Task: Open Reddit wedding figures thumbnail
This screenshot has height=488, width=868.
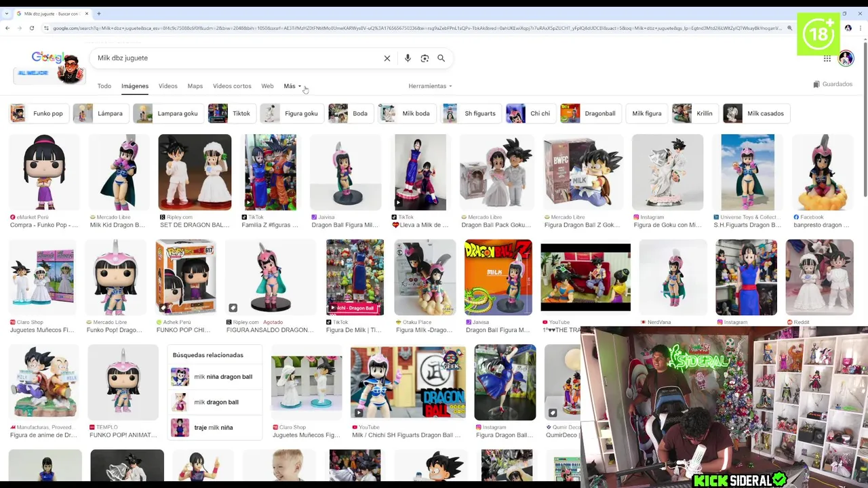Action: click(819, 277)
